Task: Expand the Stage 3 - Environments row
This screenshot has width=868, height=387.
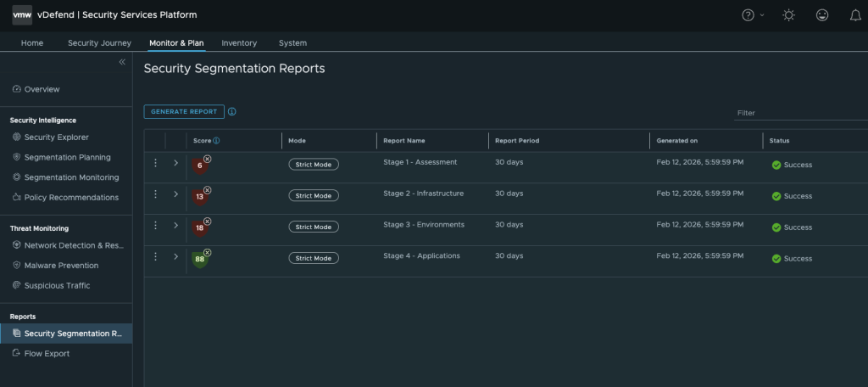Action: (175, 225)
